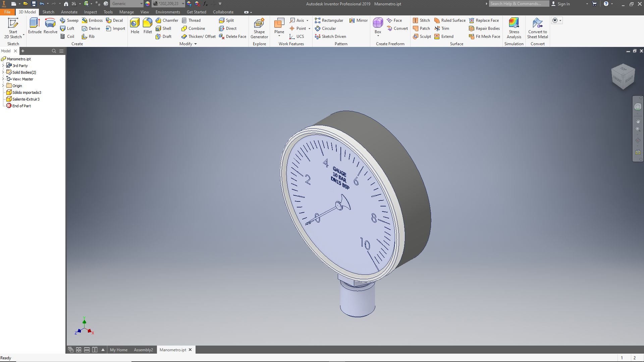Image resolution: width=644 pixels, height=362 pixels.
Task: Expand the Modify panel dropdown
Action: (196, 44)
